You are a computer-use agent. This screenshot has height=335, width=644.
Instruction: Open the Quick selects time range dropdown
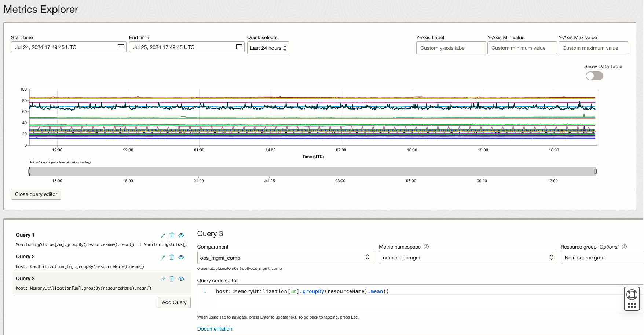[268, 48]
